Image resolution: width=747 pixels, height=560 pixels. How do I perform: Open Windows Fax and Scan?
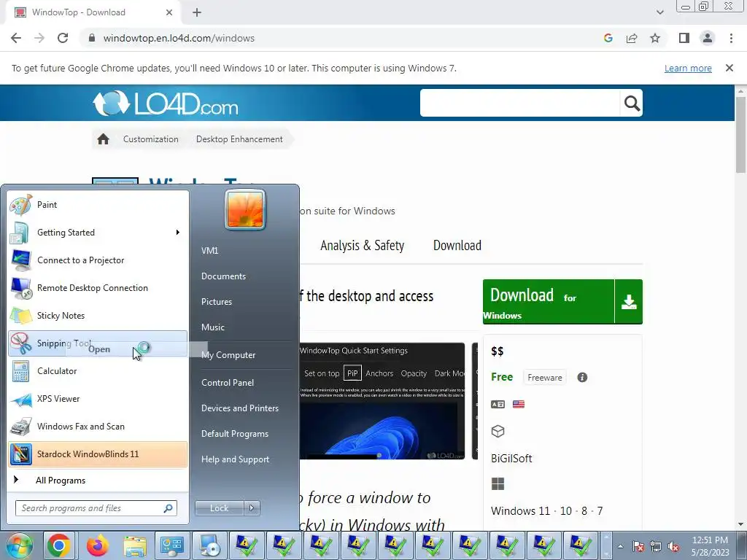pos(98,426)
